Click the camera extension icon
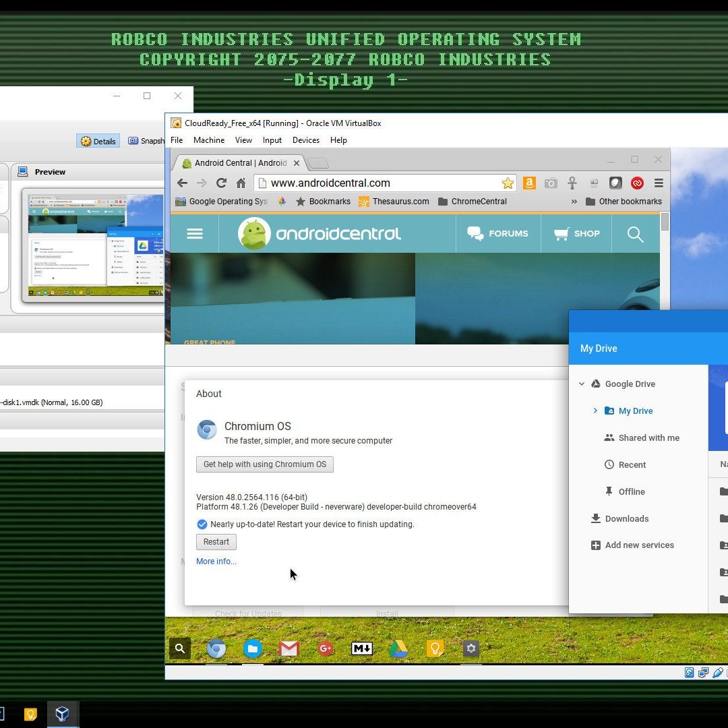 pyautogui.click(x=551, y=183)
